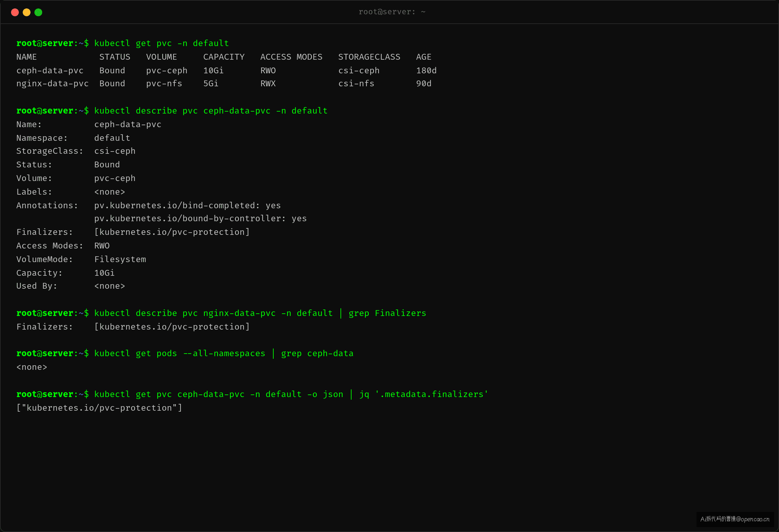Select 'ceph-data-pvc' in the pvc table
This screenshot has height=532, width=779.
(50, 71)
